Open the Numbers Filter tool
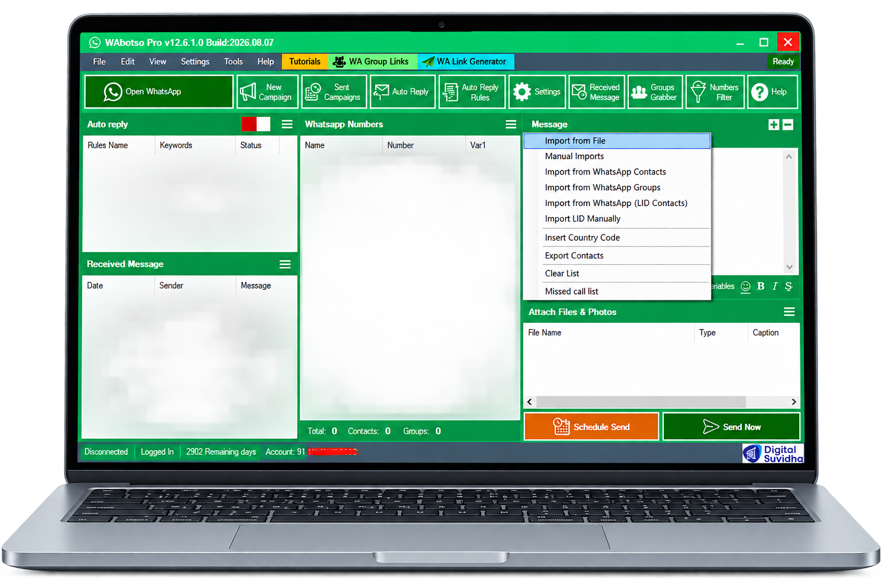 [x=715, y=92]
